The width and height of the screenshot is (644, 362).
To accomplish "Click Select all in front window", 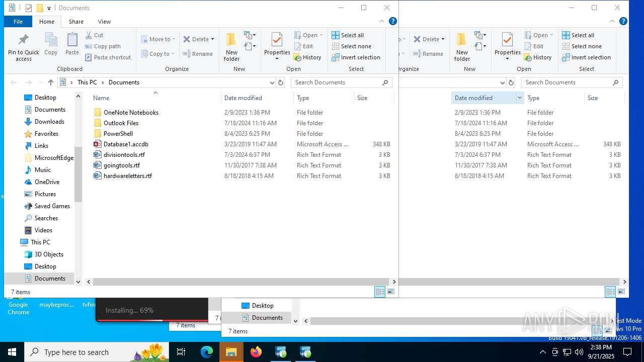I will pos(348,35).
